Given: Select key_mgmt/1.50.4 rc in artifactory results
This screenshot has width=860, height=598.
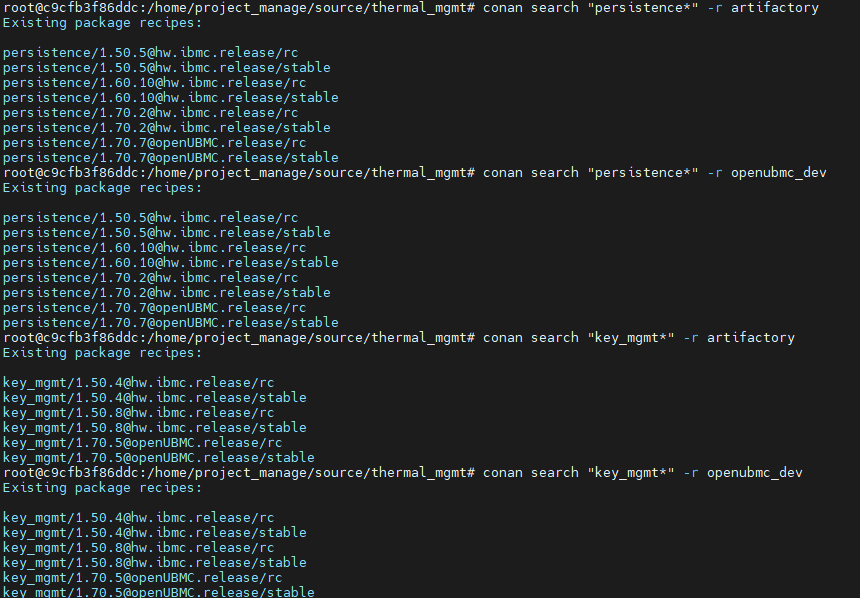Looking at the screenshot, I should point(138,383).
